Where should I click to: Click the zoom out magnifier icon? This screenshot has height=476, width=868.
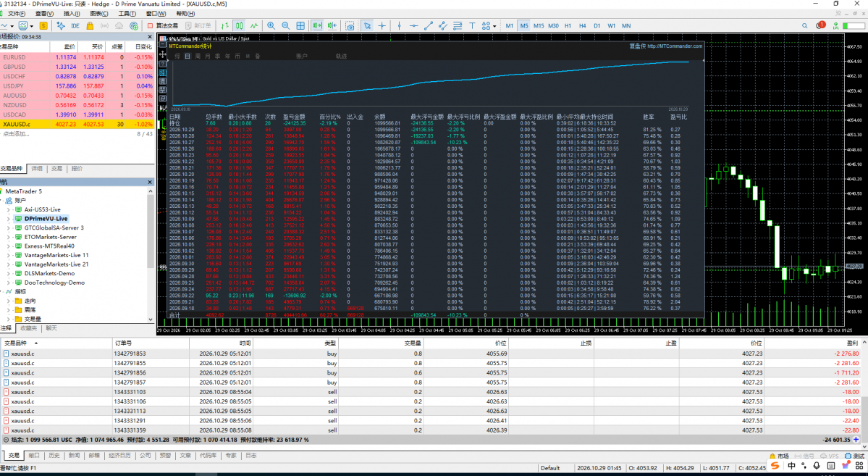(x=286, y=25)
